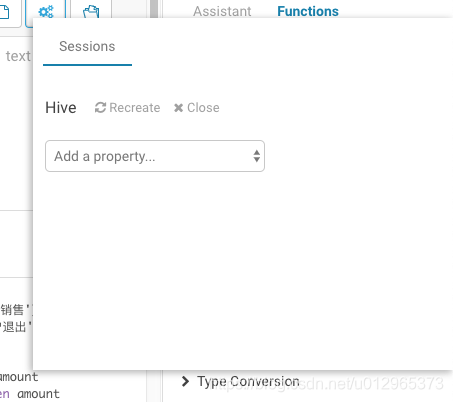Open the Add a property dropdown

pos(155,156)
